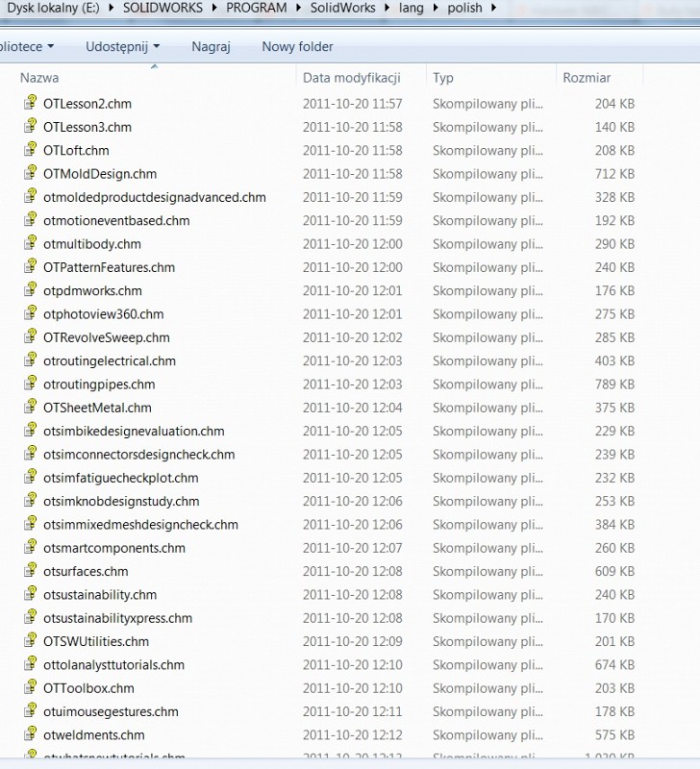
Task: Click icon of otmotioneventbased.chm
Action: click(x=31, y=219)
